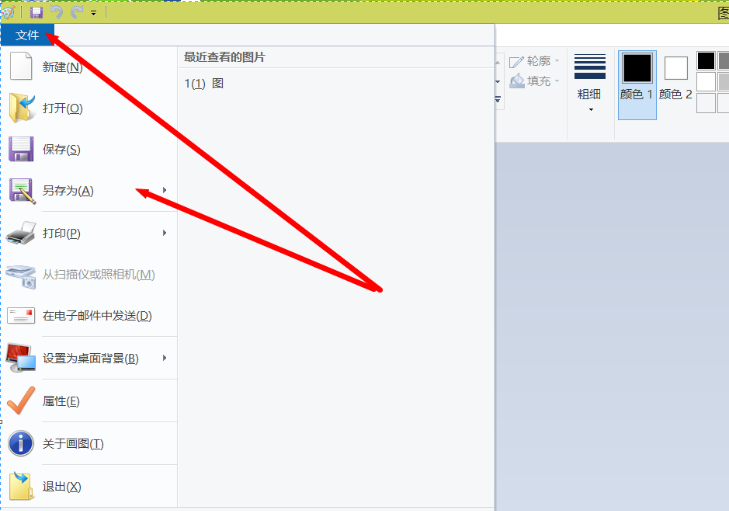This screenshot has height=511, width=729.
Task: Open a file with the 打开 folder icon
Action: [21, 108]
